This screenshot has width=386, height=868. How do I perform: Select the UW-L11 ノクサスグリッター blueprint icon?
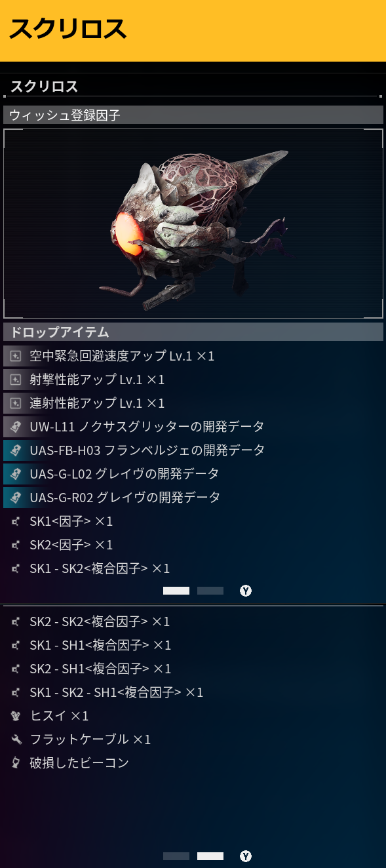(x=16, y=427)
